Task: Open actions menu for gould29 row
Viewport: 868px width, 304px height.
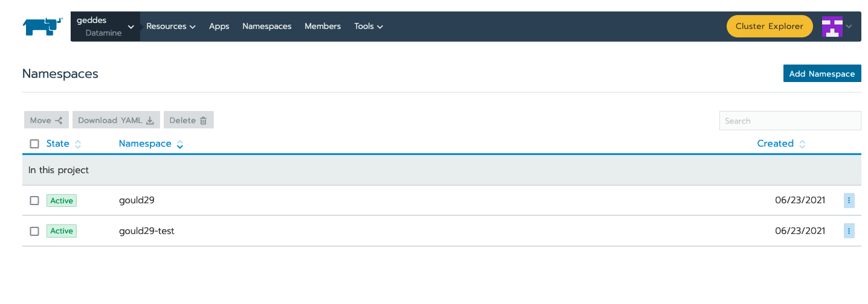Action: [x=849, y=201]
